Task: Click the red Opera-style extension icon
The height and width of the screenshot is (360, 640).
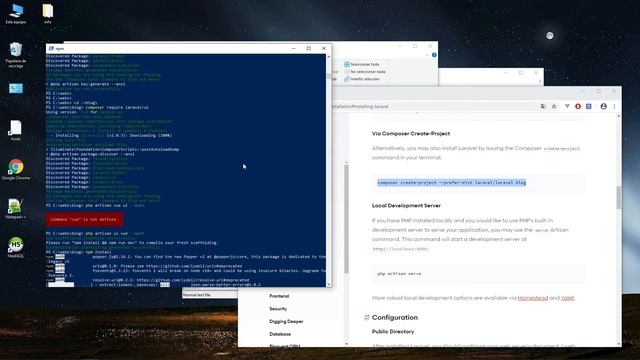Action: click(578, 106)
